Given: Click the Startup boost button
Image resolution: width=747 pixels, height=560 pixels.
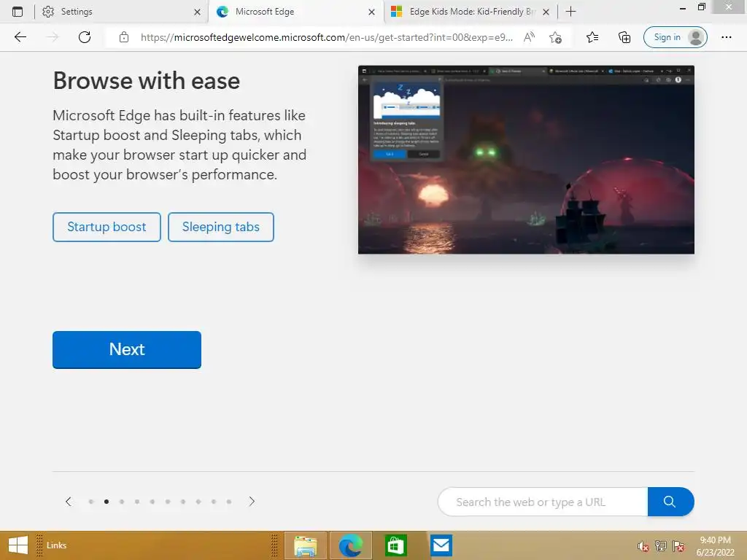Looking at the screenshot, I should point(107,227).
